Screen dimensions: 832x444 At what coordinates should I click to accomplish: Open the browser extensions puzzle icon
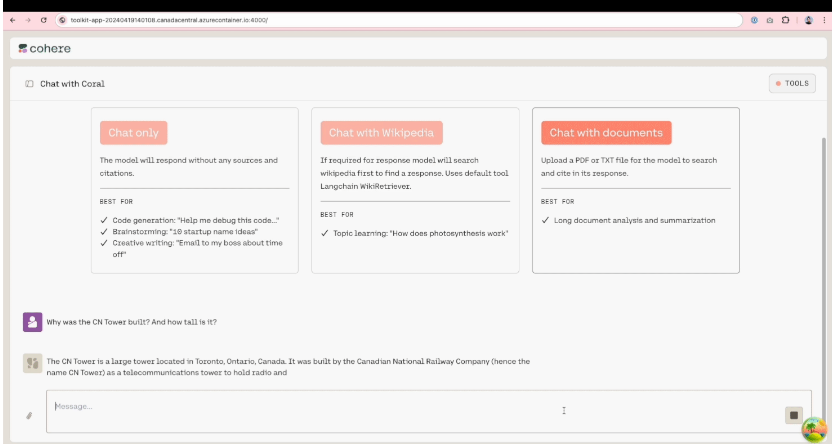(x=786, y=20)
